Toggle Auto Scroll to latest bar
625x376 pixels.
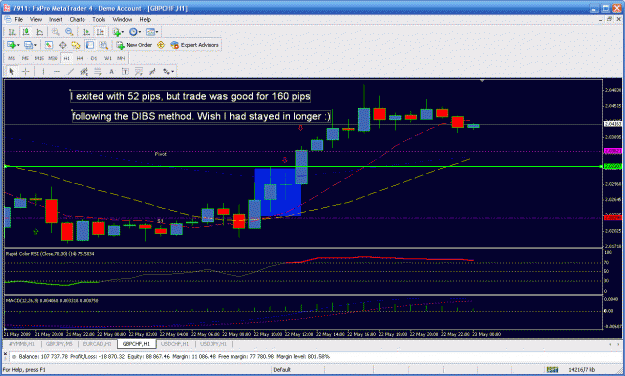click(86, 32)
